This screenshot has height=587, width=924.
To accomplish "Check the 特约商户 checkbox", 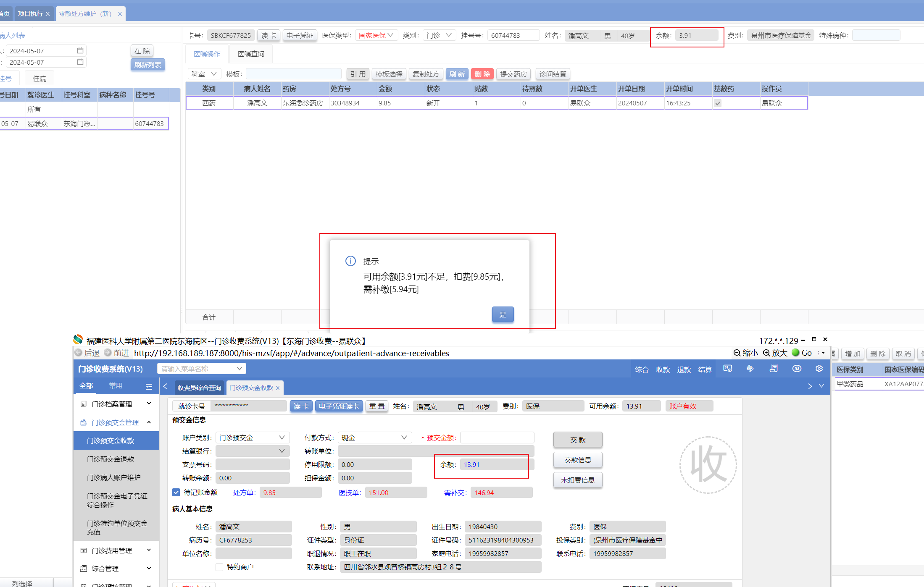I will [x=219, y=567].
